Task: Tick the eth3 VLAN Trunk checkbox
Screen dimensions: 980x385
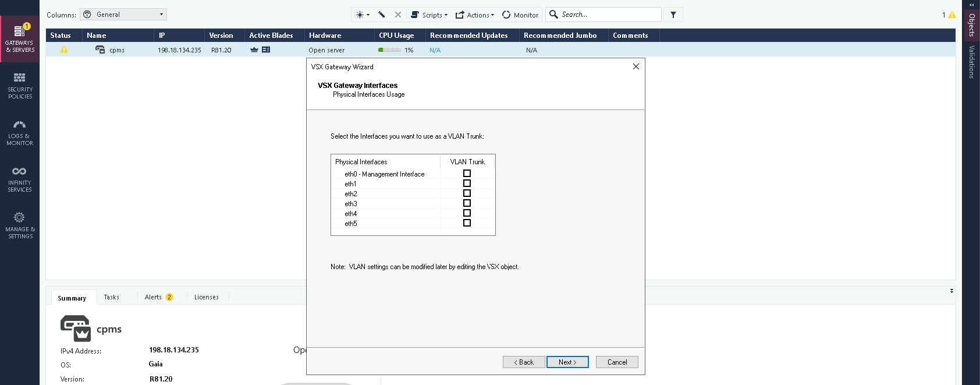Action: (x=467, y=203)
